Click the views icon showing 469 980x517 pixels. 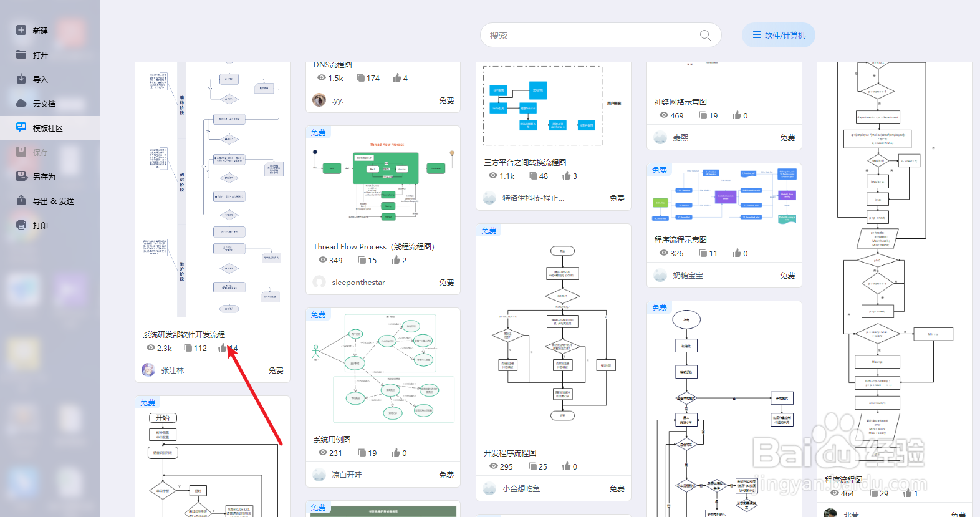[x=664, y=115]
